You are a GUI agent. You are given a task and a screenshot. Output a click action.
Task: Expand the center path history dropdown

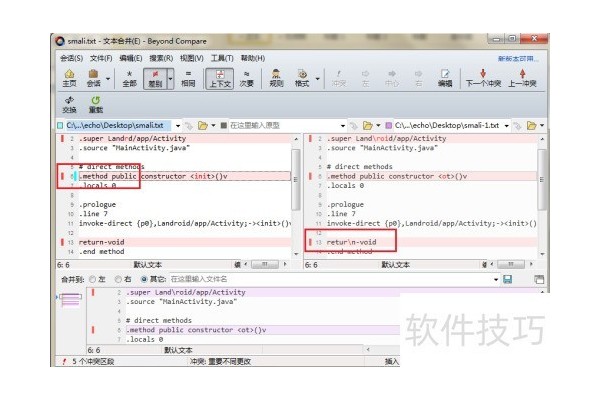tap(343, 126)
